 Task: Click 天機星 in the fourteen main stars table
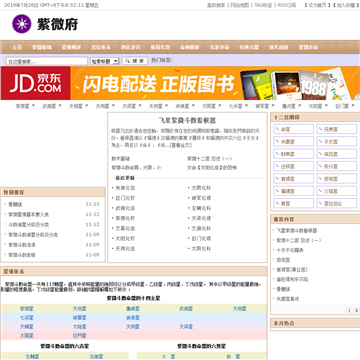27,327
